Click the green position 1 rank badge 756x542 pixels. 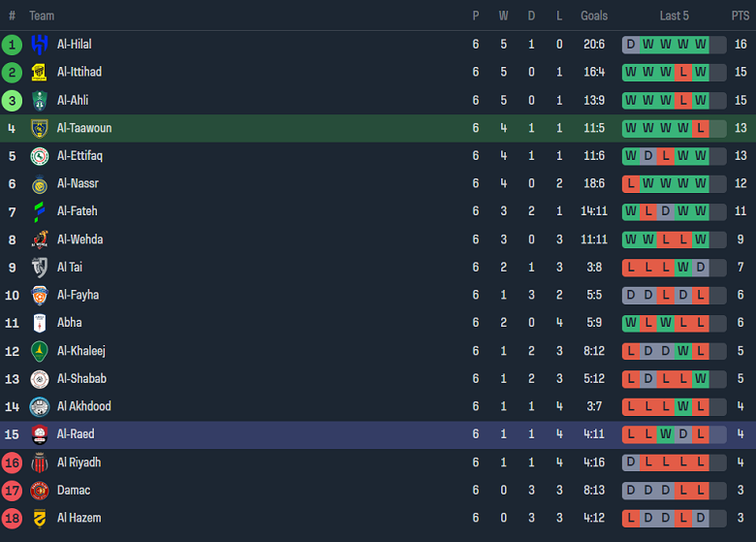tap(12, 45)
